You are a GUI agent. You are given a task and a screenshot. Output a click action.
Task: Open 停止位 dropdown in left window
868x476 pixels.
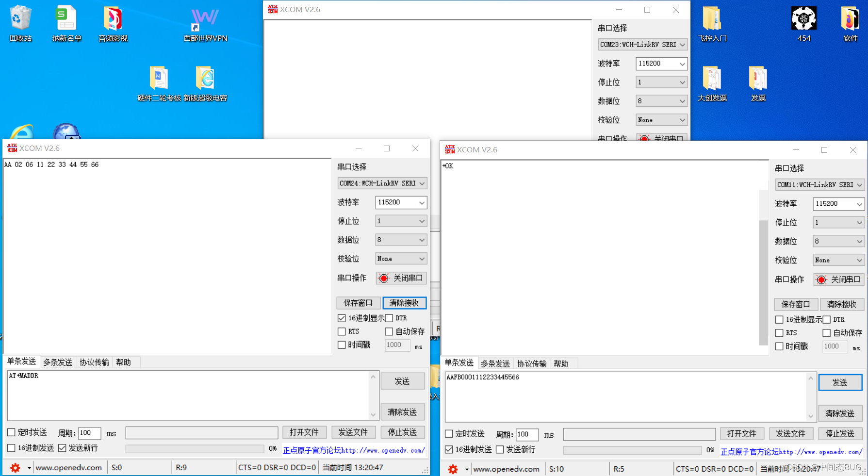(x=401, y=221)
